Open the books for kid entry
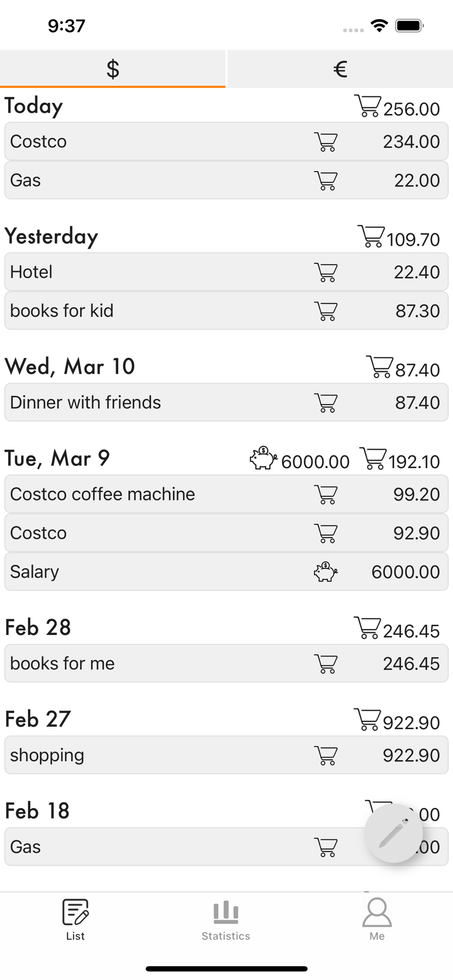This screenshot has width=453, height=980. point(226,311)
